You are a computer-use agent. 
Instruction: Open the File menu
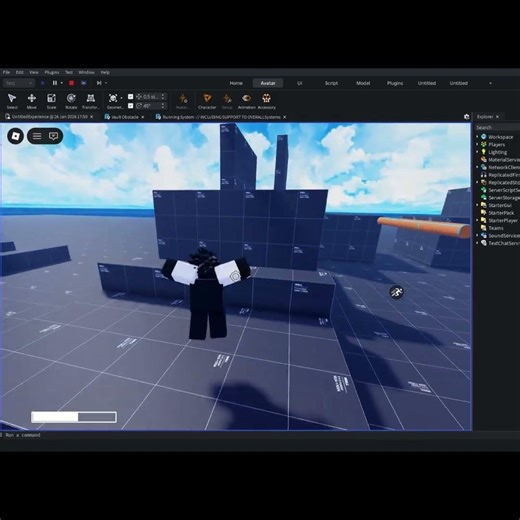pyautogui.click(x=6, y=72)
